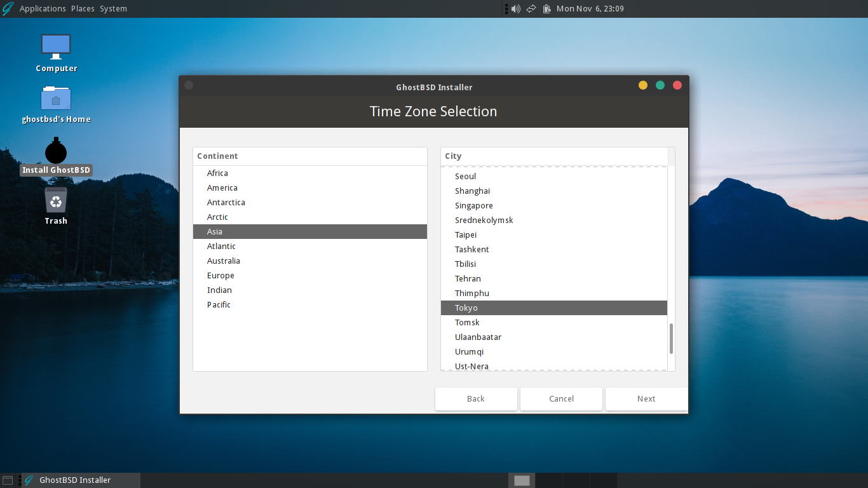Image resolution: width=868 pixels, height=488 pixels.
Task: Choose Tehran in the City list
Action: tap(554, 279)
